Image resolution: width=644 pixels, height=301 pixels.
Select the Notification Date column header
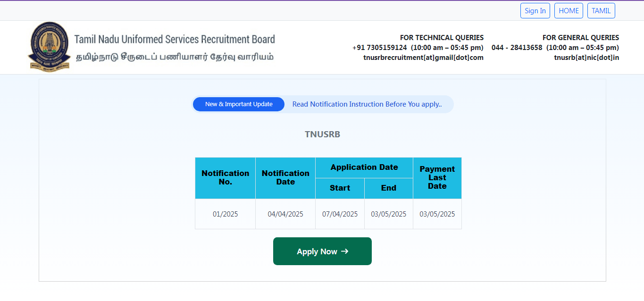coord(285,178)
